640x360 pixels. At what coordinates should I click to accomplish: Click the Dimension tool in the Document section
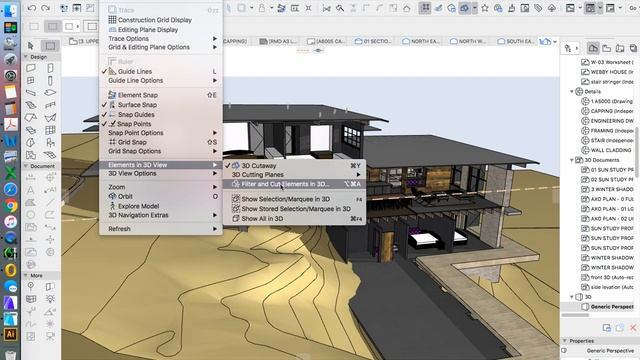(31, 177)
